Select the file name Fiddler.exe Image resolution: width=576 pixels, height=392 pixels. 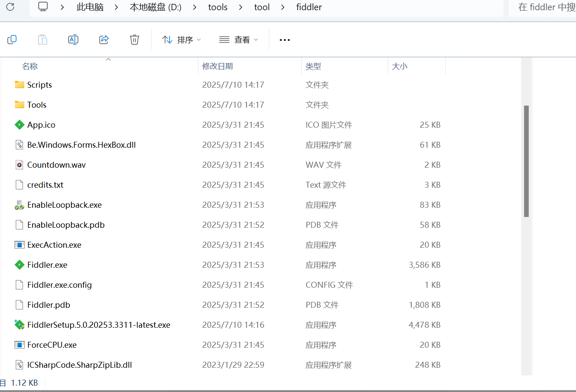pos(47,265)
